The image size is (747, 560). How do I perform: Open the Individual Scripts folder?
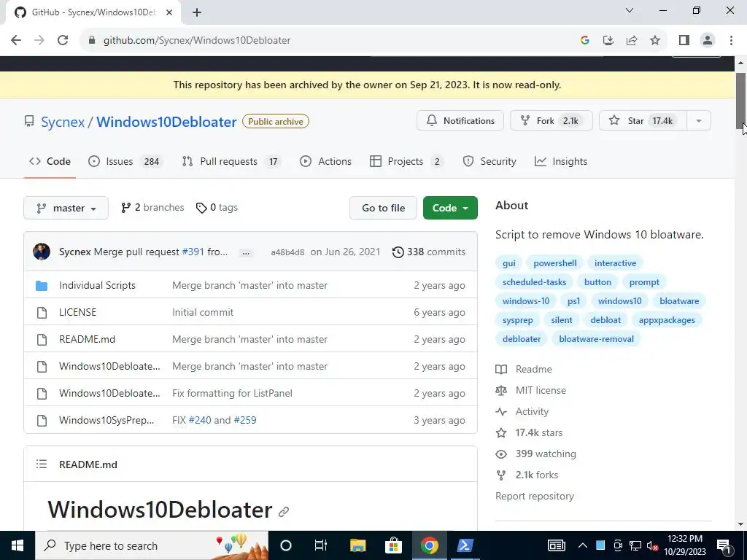tap(97, 285)
